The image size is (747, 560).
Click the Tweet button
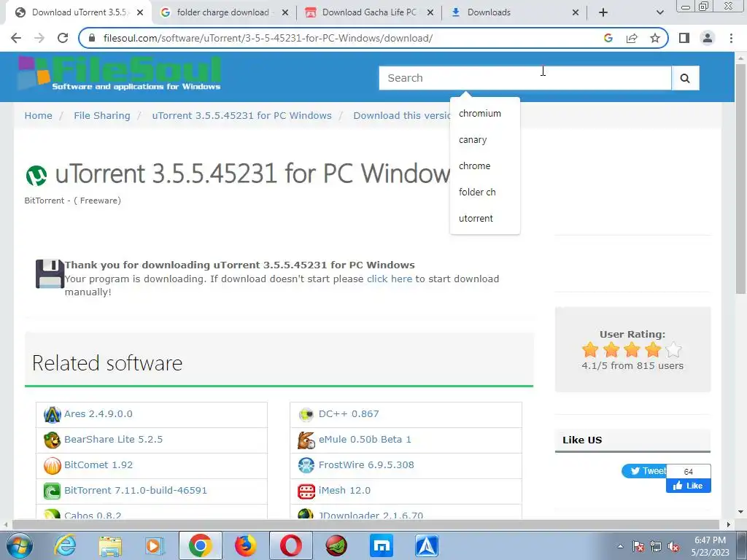(644, 471)
